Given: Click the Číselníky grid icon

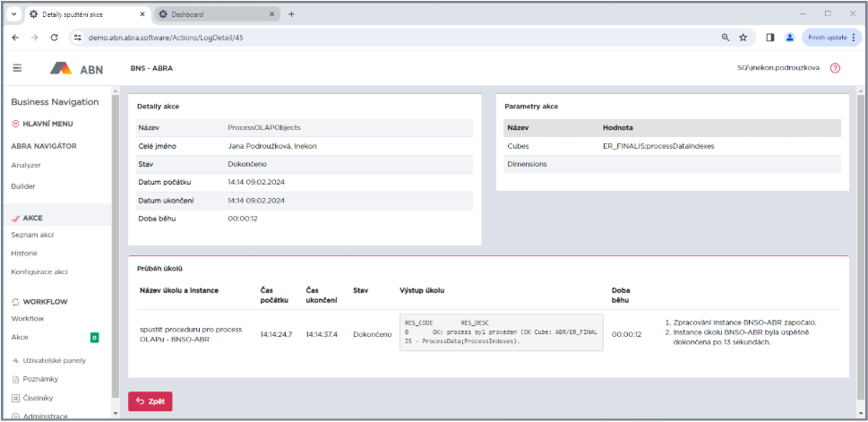Looking at the screenshot, I should click(15, 398).
